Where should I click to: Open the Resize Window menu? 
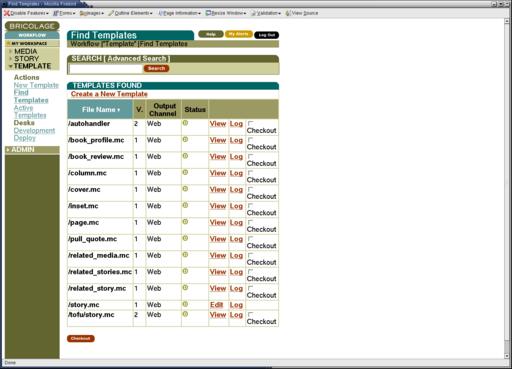226,13
